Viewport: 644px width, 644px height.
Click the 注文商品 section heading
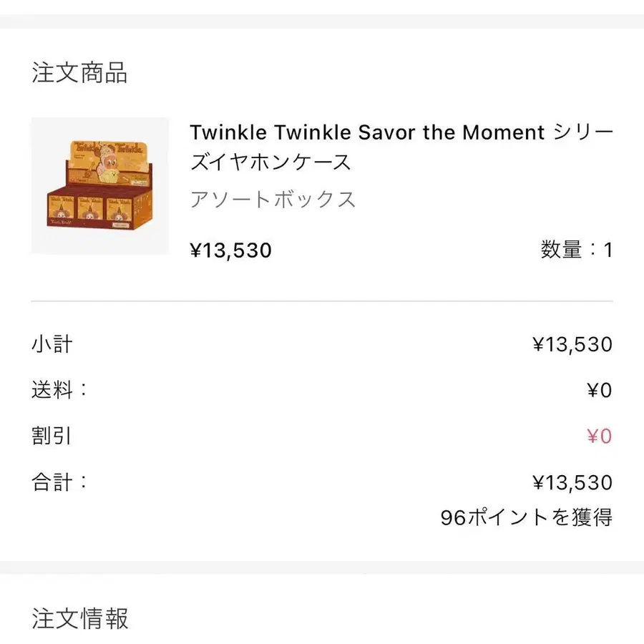(79, 73)
